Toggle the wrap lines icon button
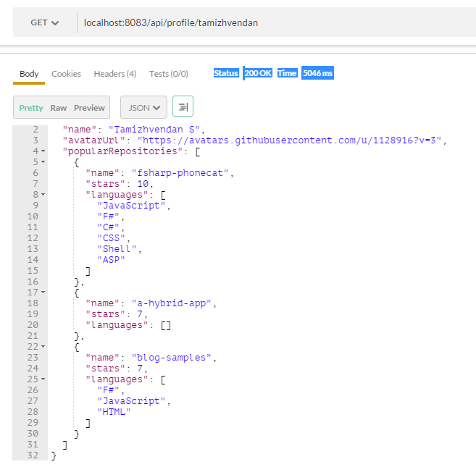This screenshot has height=467, width=476. pos(183,107)
